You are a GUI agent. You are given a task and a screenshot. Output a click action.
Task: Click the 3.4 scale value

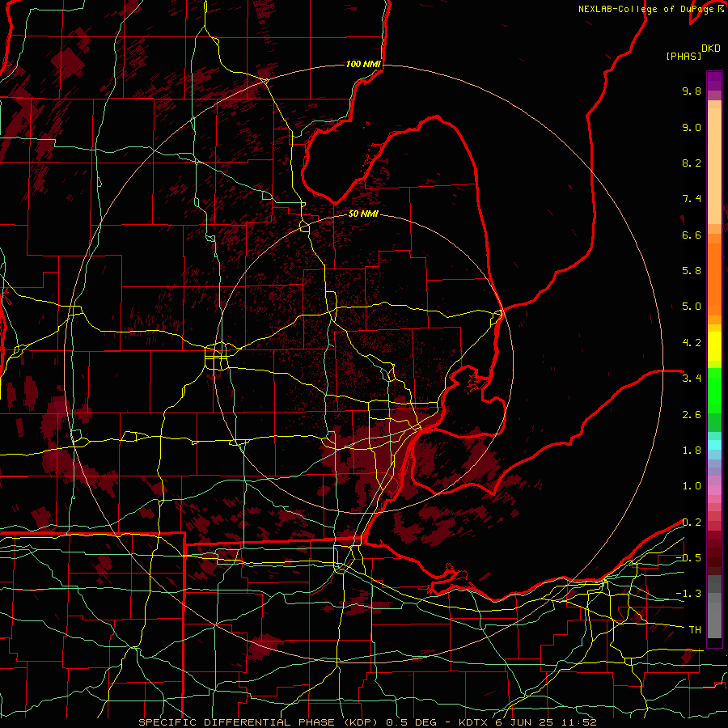coord(692,379)
